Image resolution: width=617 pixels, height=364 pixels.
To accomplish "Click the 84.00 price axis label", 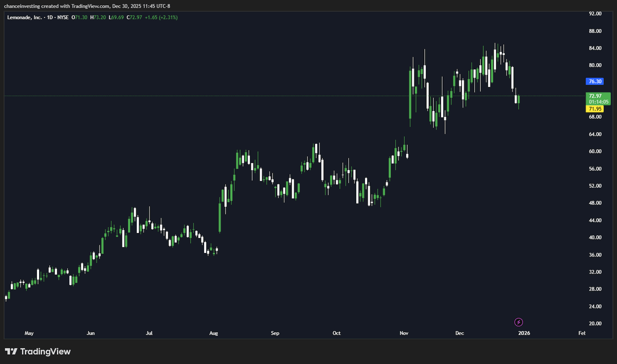I will (x=595, y=48).
